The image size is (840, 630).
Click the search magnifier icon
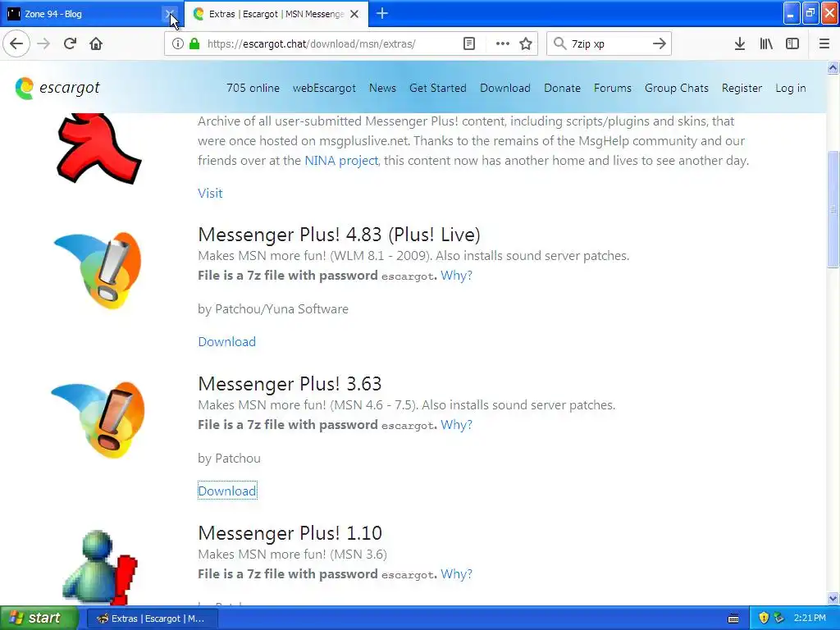click(559, 43)
